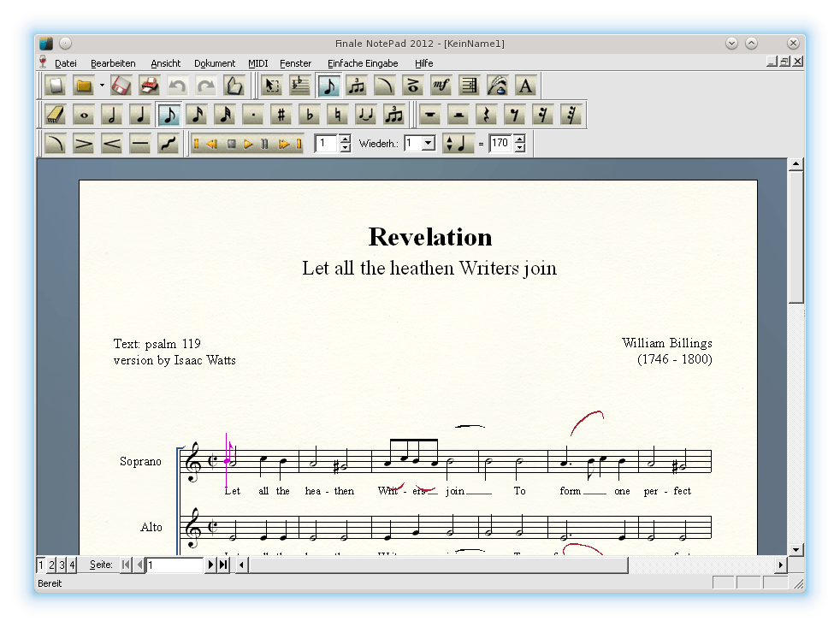
Task: Choose the half note duration
Action: 112,115
